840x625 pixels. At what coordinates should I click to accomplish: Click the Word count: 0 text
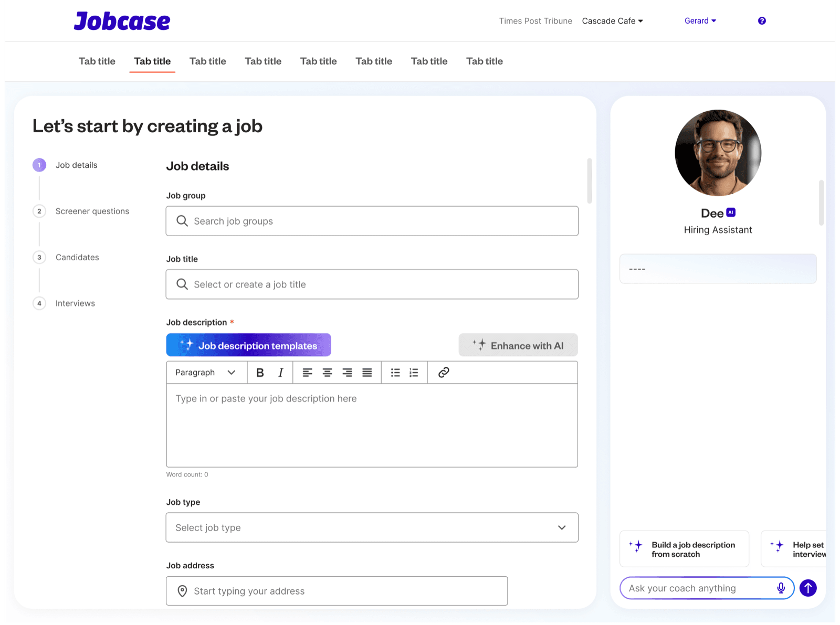(187, 474)
